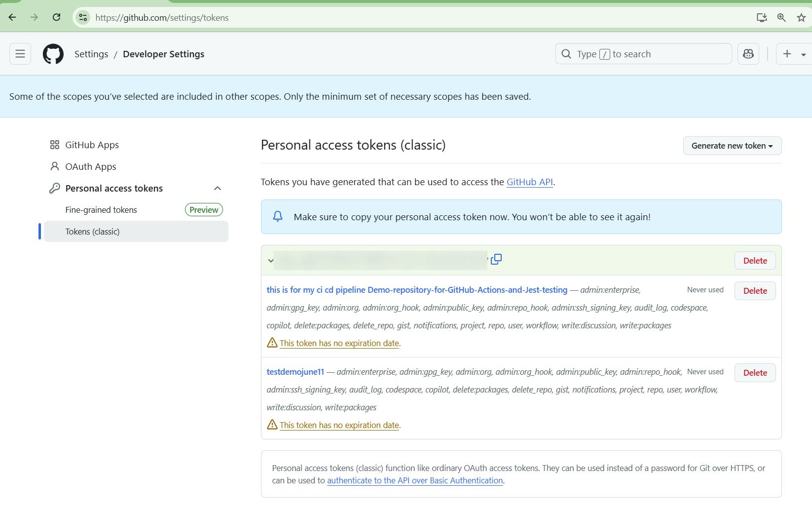Open the Generate new token dropdown
This screenshot has height=511, width=812.
tap(732, 146)
